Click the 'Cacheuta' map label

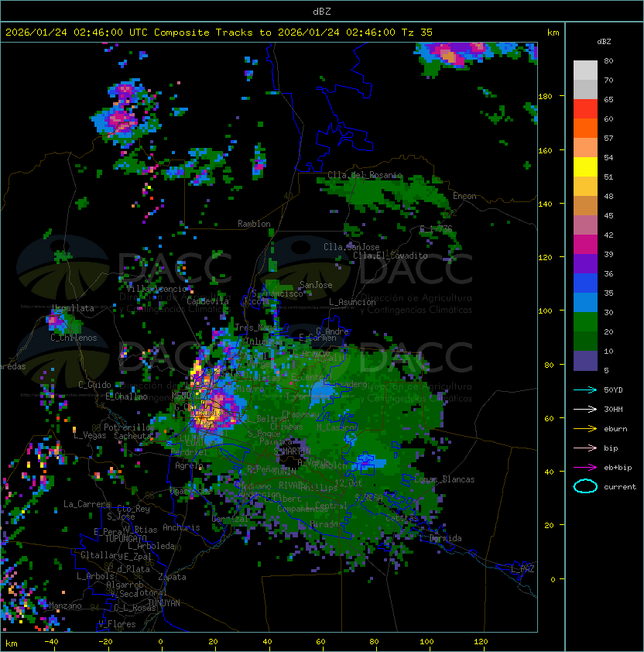(132, 436)
